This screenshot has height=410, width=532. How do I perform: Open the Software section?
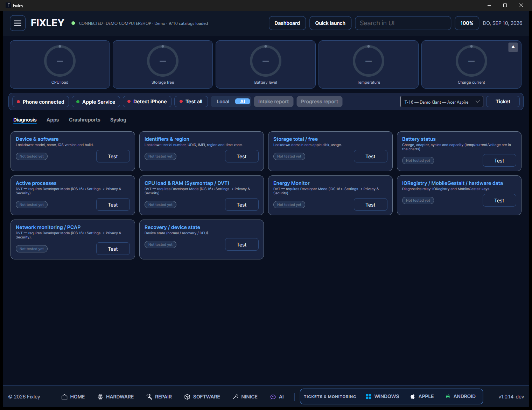tap(202, 397)
